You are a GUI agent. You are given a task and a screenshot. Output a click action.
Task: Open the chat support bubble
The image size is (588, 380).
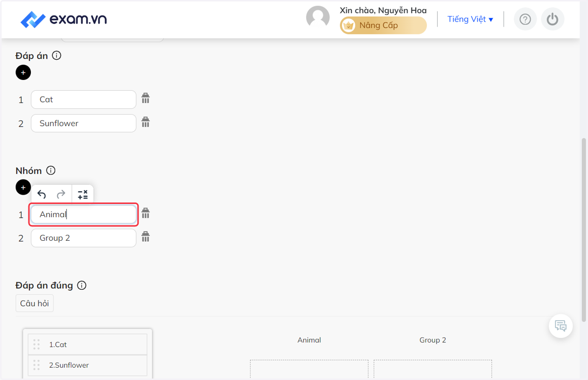coord(561,326)
